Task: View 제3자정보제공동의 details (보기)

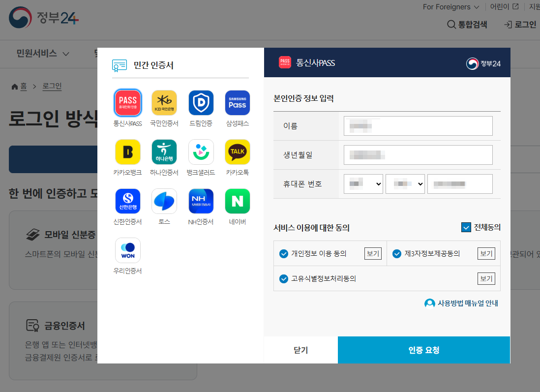Action: coord(486,253)
